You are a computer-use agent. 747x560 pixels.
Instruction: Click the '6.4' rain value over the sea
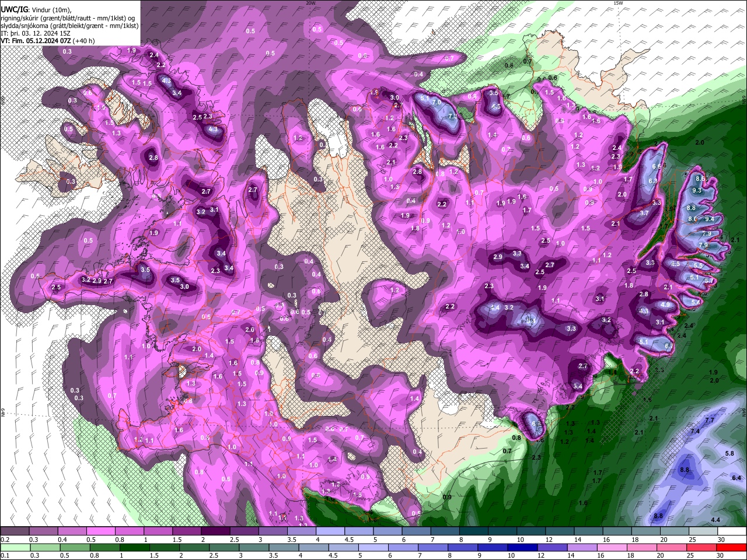click(736, 478)
